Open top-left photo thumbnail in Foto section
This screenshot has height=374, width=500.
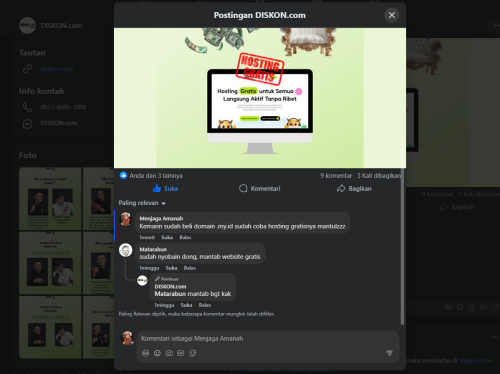coord(50,199)
